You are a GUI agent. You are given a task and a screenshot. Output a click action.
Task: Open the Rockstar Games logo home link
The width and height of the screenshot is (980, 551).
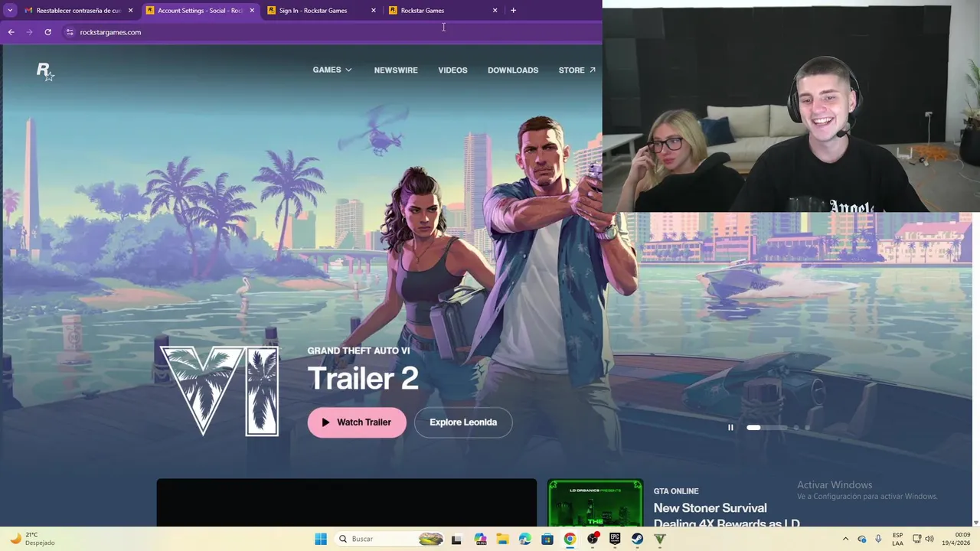(45, 71)
